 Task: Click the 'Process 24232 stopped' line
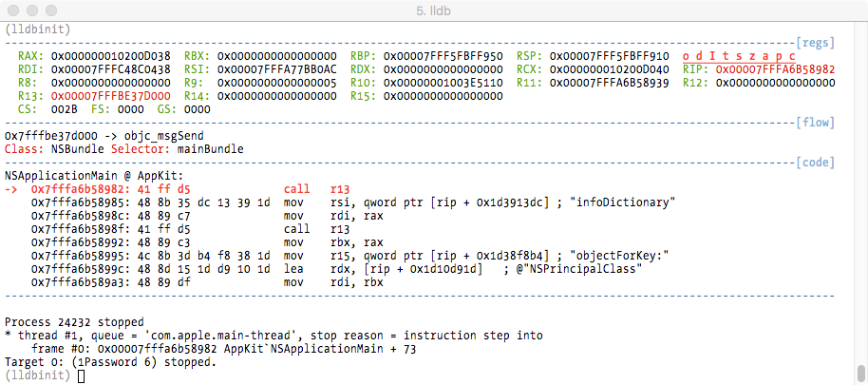coord(74,322)
